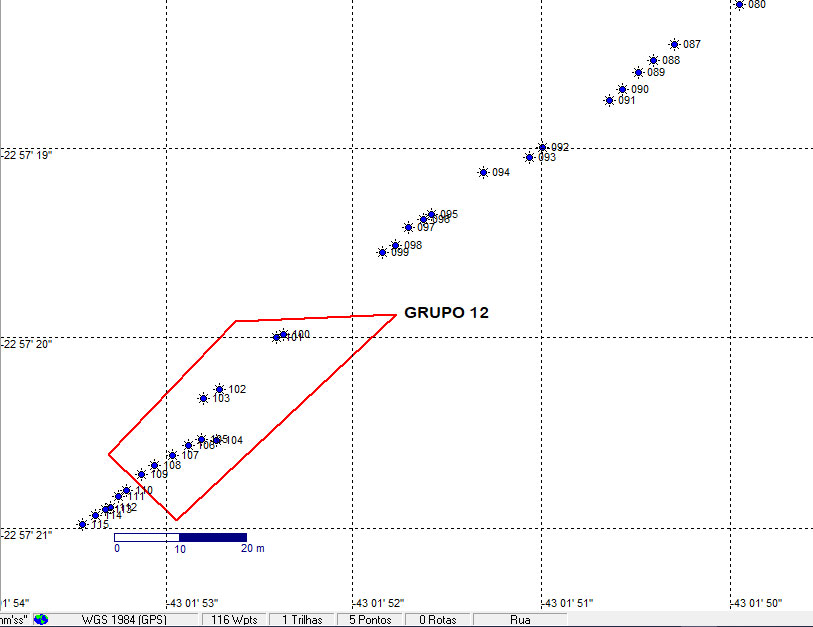813x627 pixels.
Task: Pick waypoint 099 on the track
Action: coord(382,252)
